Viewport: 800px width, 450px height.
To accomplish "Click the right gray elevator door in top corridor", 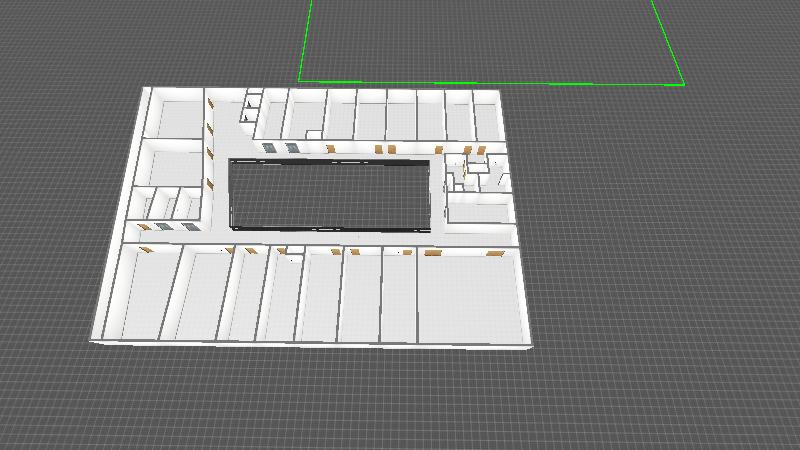I will click(x=292, y=148).
